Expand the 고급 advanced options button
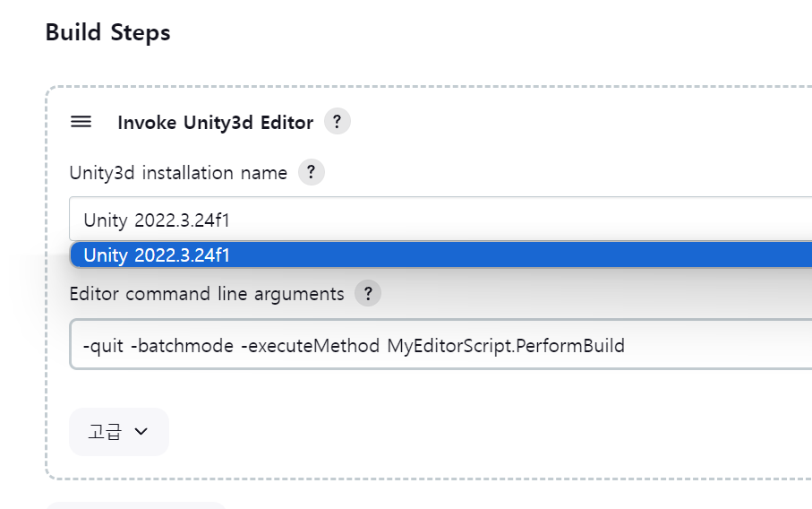This screenshot has height=509, width=812. tap(119, 432)
